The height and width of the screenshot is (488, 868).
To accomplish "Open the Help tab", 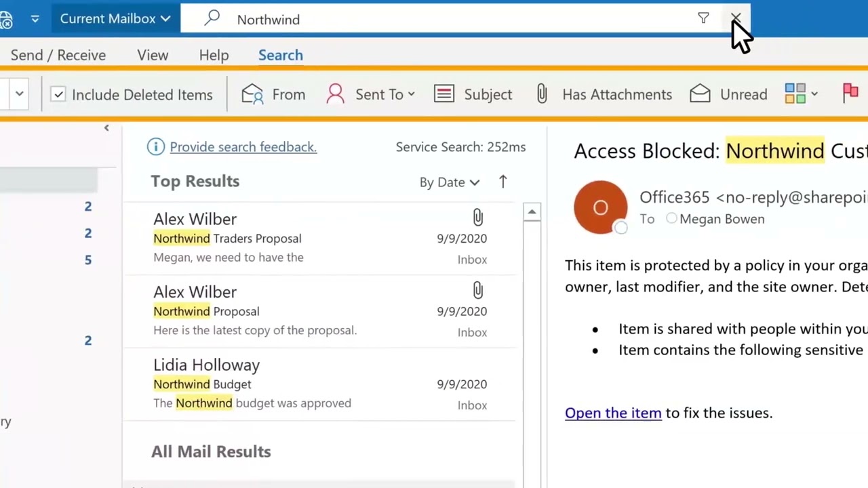I will [x=214, y=55].
